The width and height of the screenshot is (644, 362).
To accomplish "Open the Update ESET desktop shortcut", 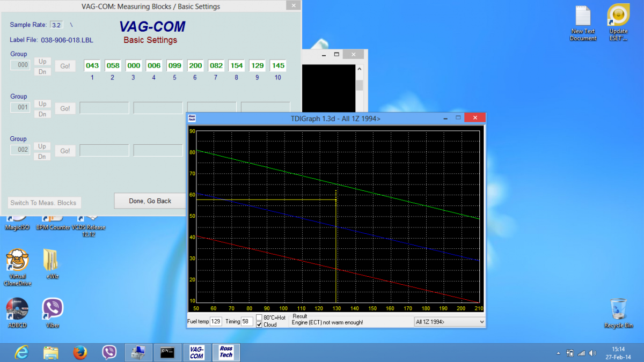I will 618,23.
